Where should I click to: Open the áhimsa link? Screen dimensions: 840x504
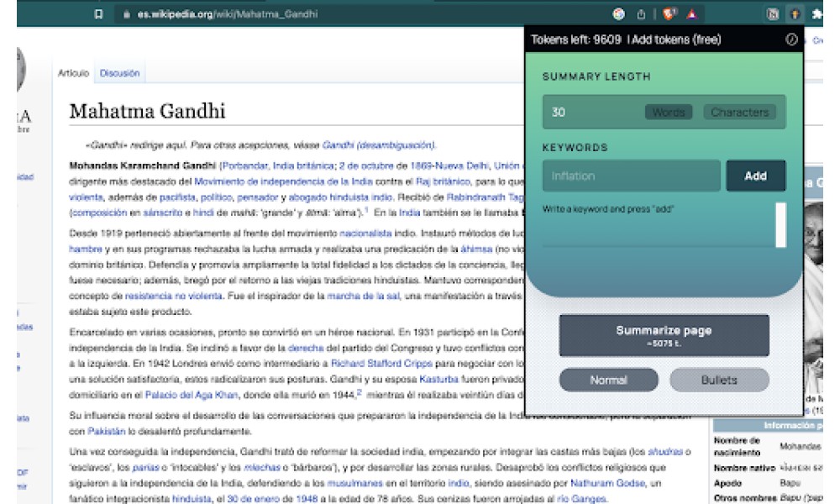click(x=476, y=249)
